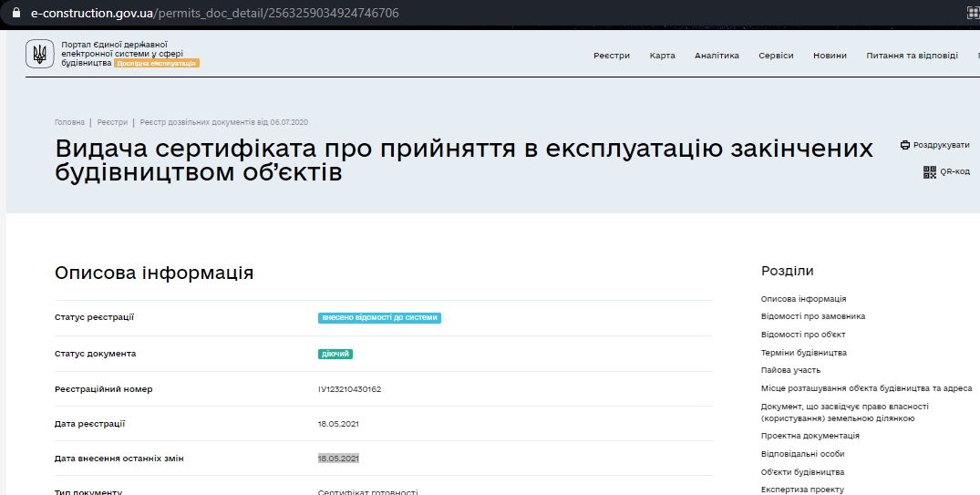This screenshot has width=980, height=495.
Task: Click the Ukrainian trident portal logo
Action: 39,54
